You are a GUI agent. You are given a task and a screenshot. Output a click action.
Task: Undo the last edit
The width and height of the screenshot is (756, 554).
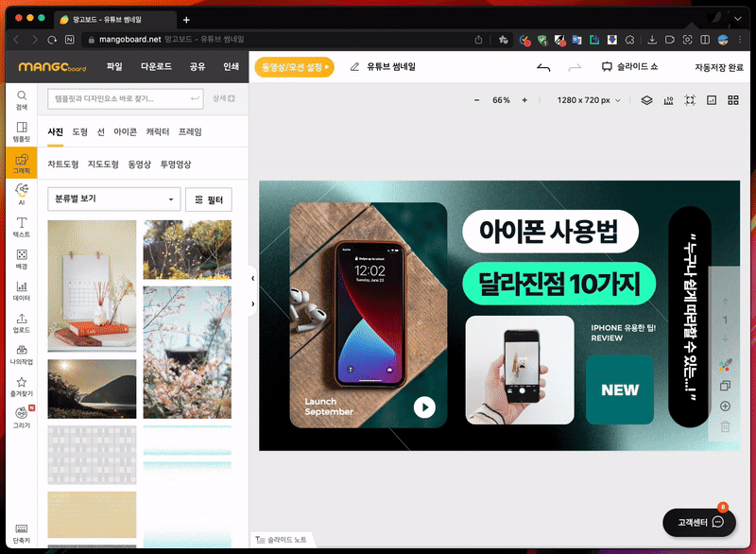543,67
